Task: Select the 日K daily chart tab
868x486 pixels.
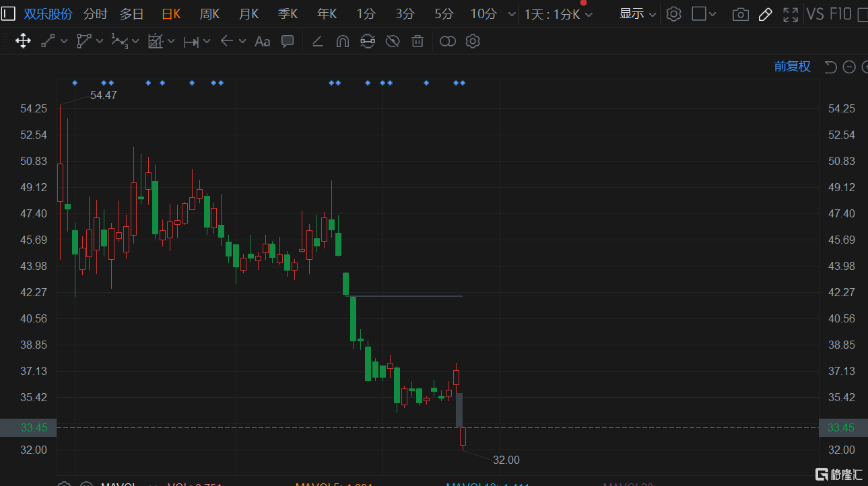Action: point(171,14)
